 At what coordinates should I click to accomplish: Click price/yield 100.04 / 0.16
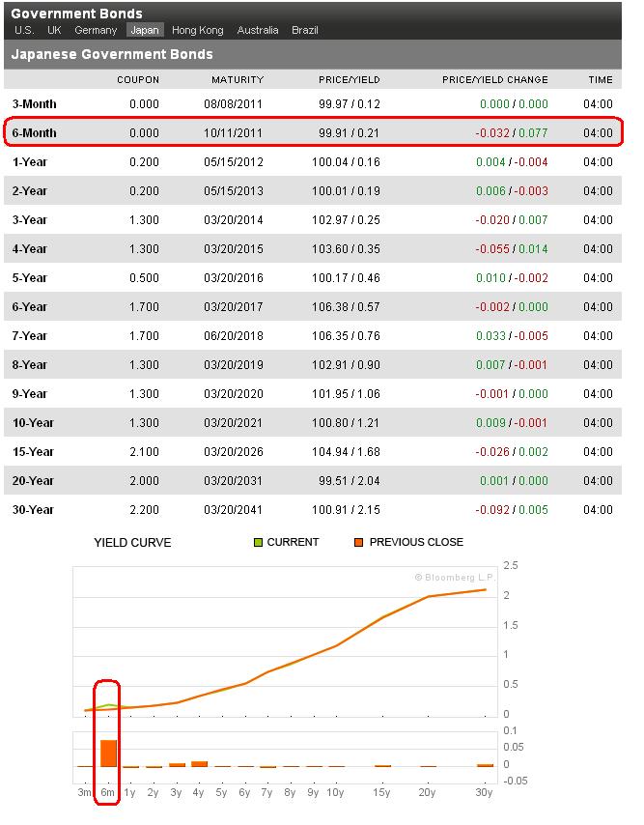[x=346, y=161]
